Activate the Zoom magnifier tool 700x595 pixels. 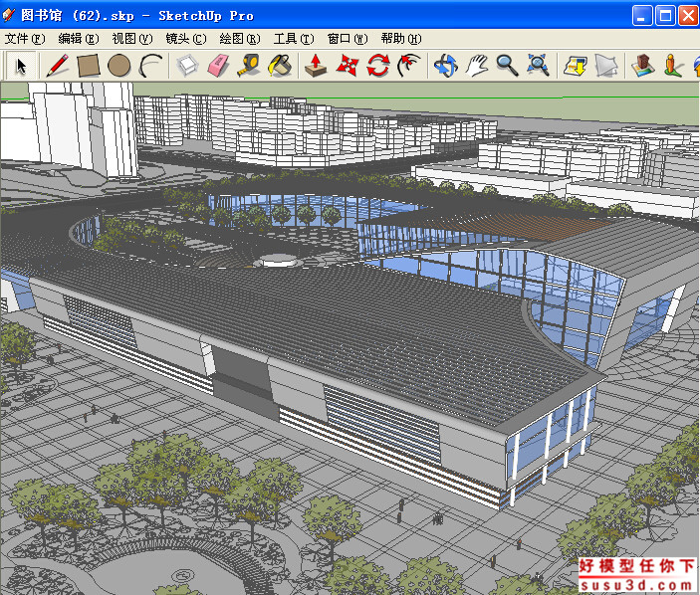[x=507, y=66]
